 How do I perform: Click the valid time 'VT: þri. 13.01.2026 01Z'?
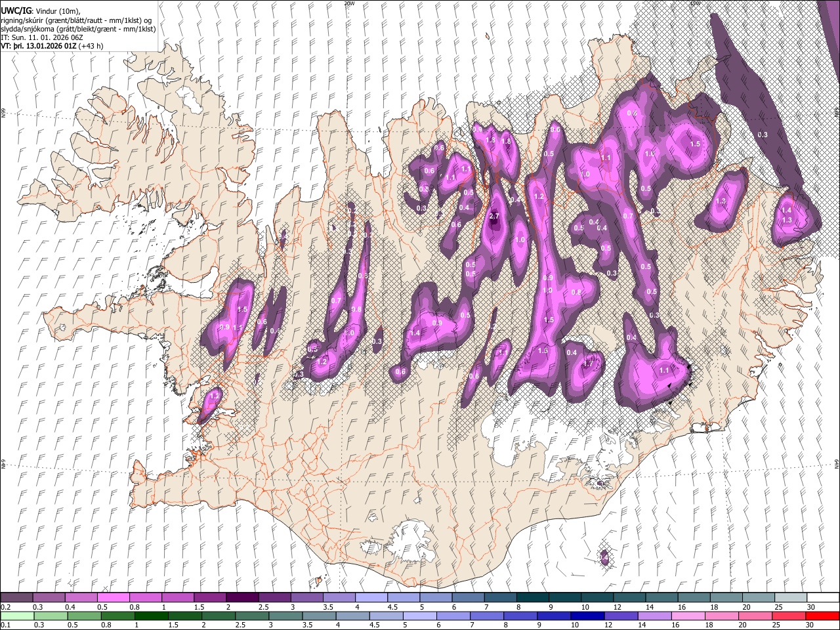coord(38,46)
